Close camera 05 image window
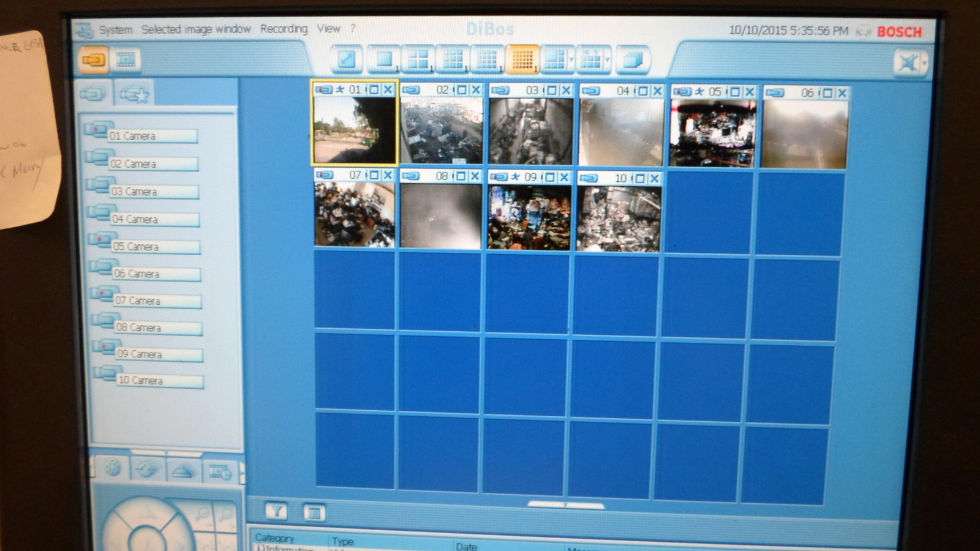 point(749,92)
